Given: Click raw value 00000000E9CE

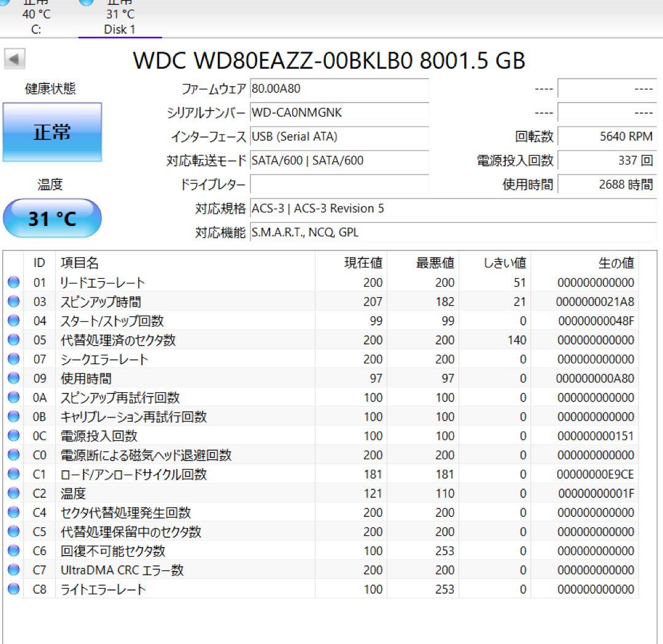Looking at the screenshot, I should click(595, 475).
